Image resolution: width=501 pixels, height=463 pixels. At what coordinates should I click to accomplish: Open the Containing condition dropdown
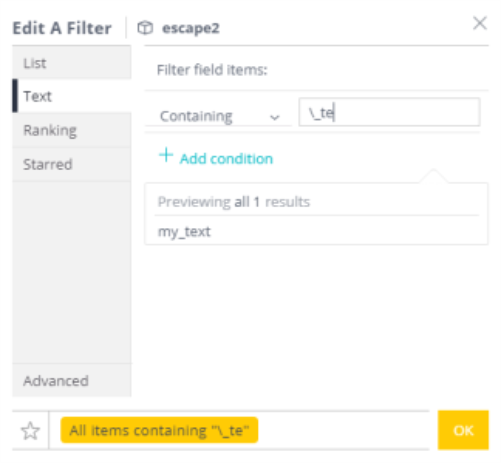pos(218,116)
